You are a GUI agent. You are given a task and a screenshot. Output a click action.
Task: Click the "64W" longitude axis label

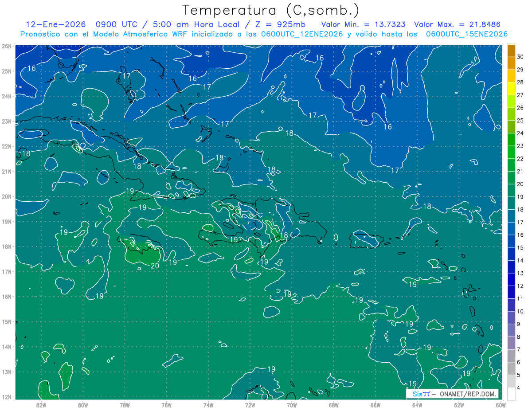(x=417, y=404)
